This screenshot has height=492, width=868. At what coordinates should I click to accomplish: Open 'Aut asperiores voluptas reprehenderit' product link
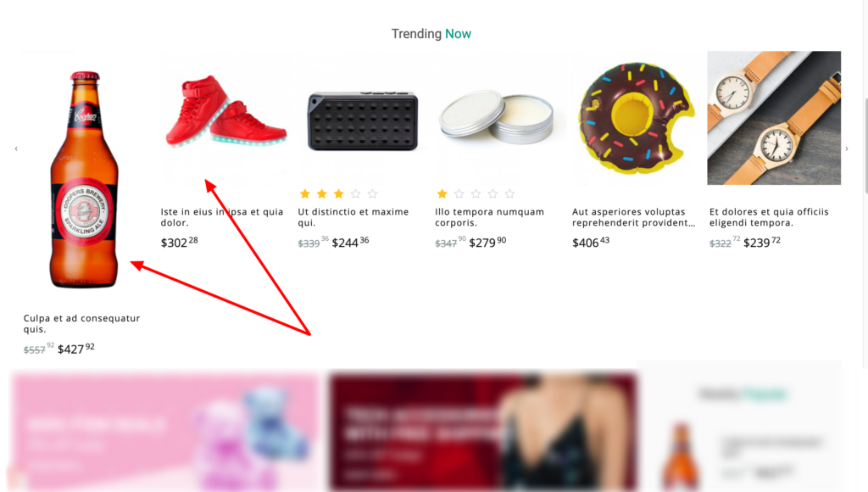[633, 217]
